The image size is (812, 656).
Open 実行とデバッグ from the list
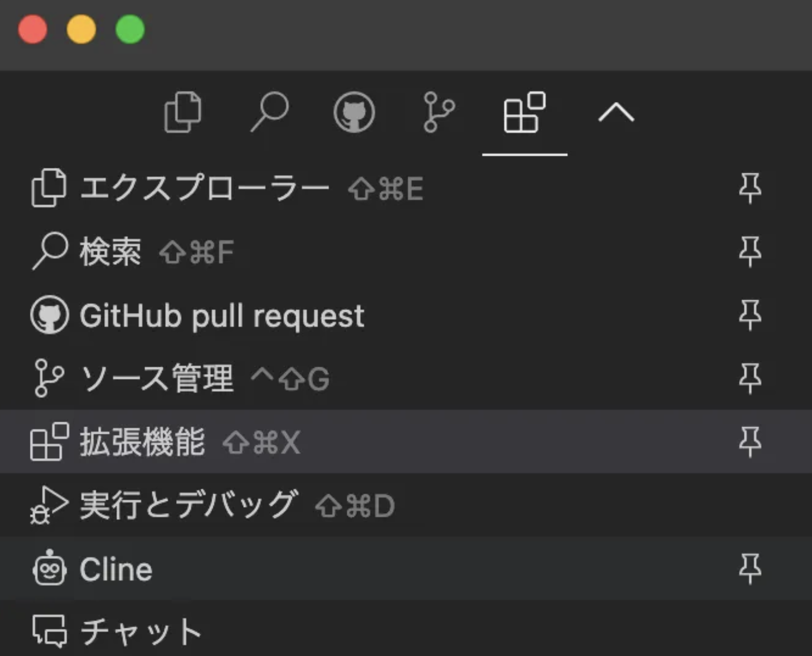[x=188, y=505]
